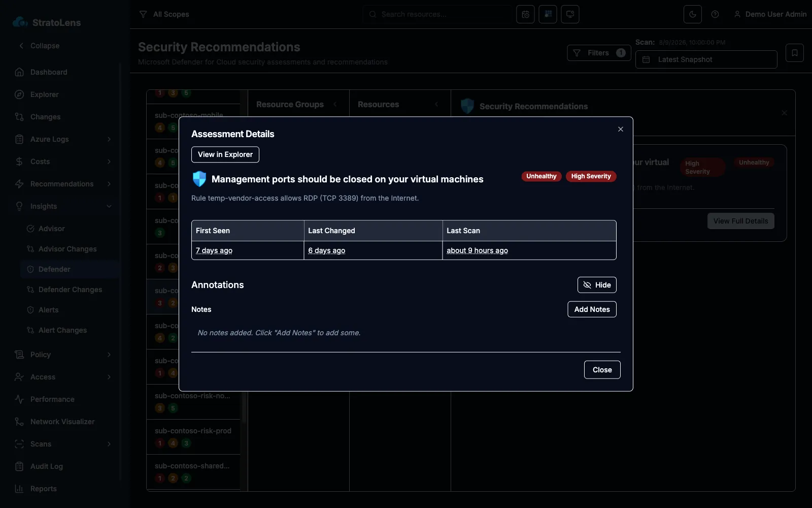Click the Search resources field
The width and height of the screenshot is (812, 508).
click(437, 14)
